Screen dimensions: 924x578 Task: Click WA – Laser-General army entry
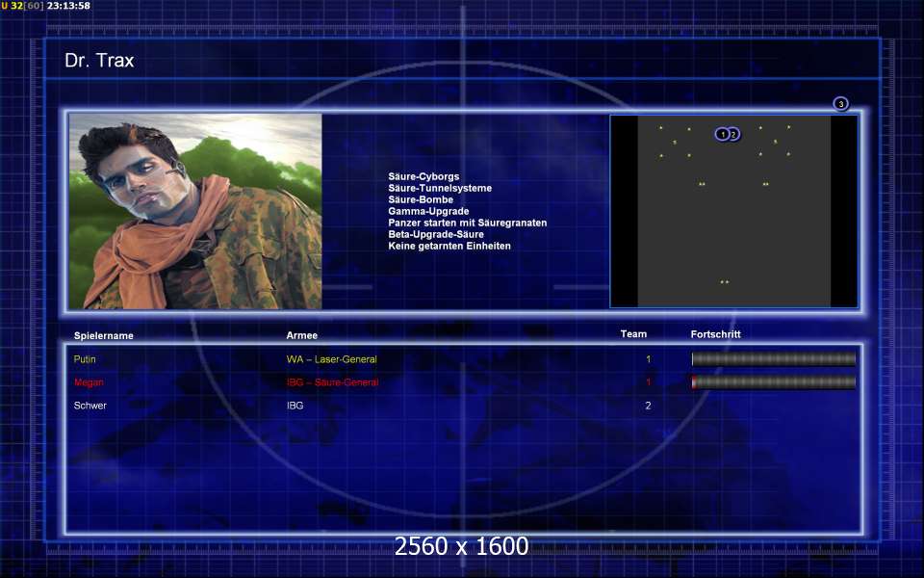(x=331, y=359)
